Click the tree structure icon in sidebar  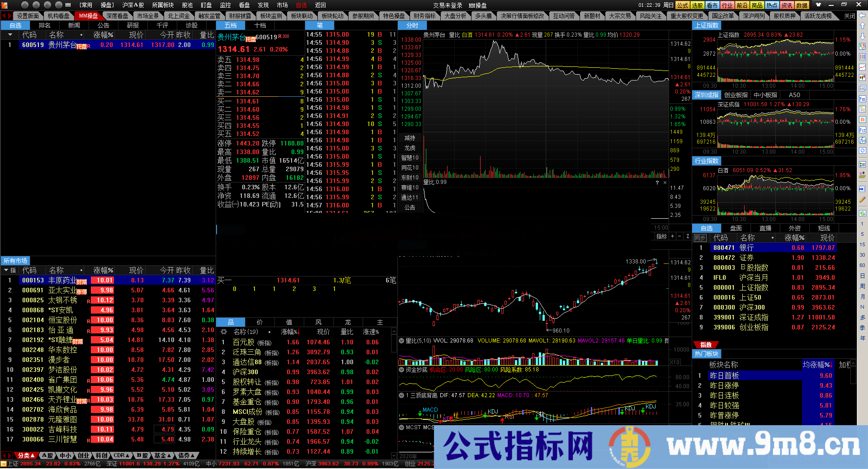click(863, 109)
